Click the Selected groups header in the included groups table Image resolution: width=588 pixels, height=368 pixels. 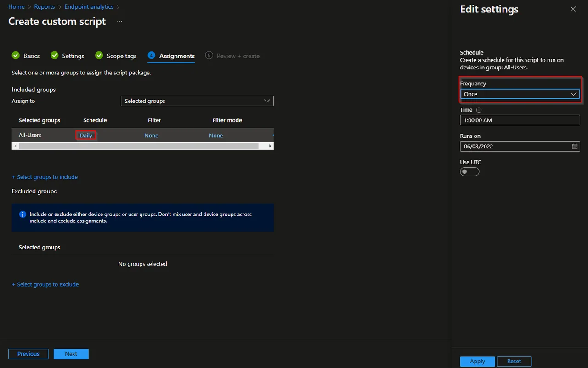(x=40, y=120)
